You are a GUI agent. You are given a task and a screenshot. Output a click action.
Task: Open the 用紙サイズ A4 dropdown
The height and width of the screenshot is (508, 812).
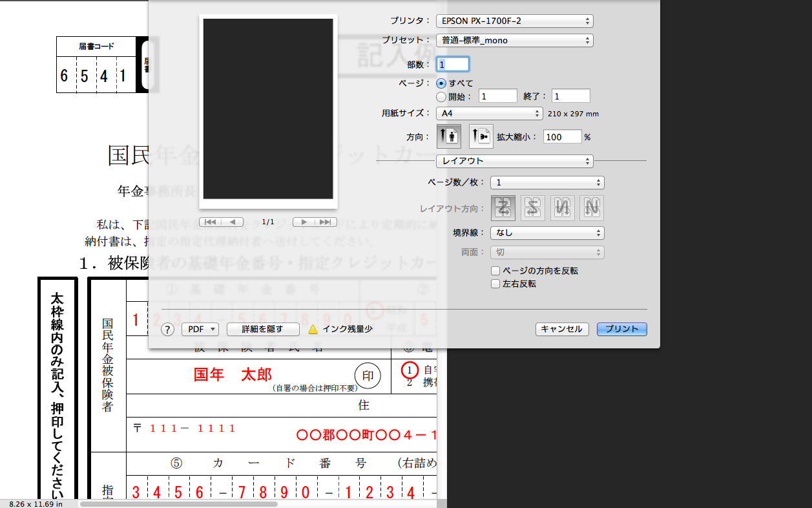[490, 113]
